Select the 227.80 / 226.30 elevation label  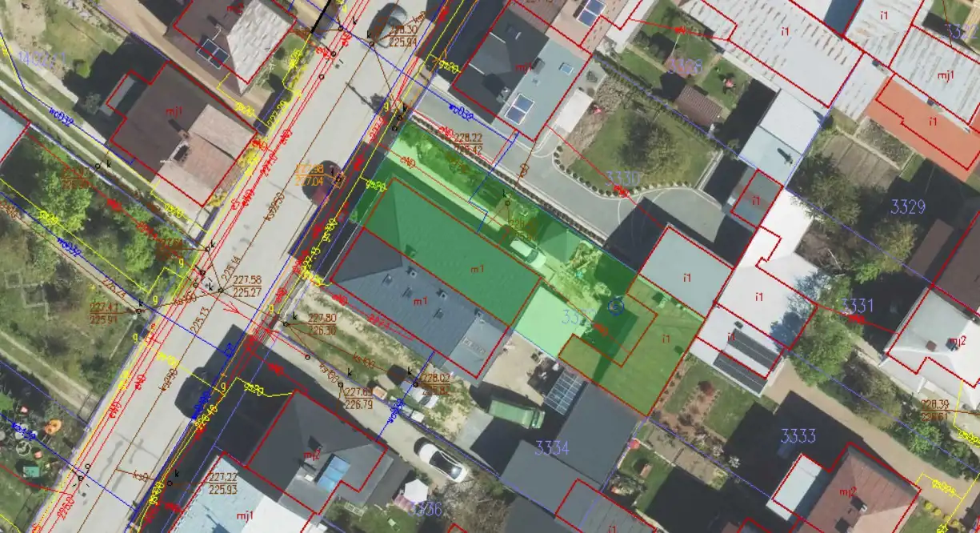click(322, 323)
